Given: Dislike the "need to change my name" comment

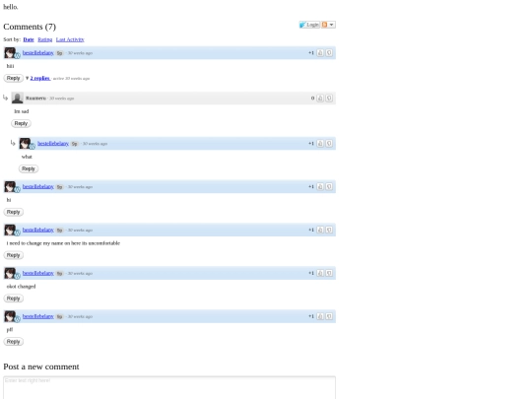Looking at the screenshot, I should tap(329, 230).
